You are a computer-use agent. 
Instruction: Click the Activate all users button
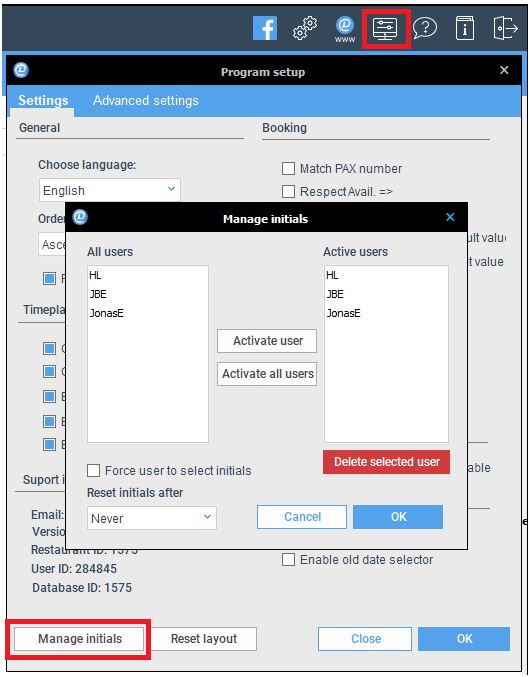point(267,373)
